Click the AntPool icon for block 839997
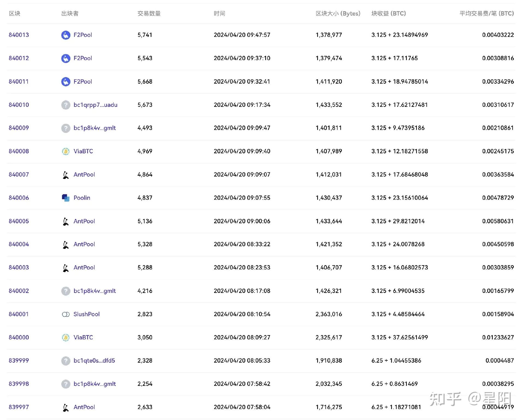The width and height of the screenshot is (525, 420). (x=66, y=407)
